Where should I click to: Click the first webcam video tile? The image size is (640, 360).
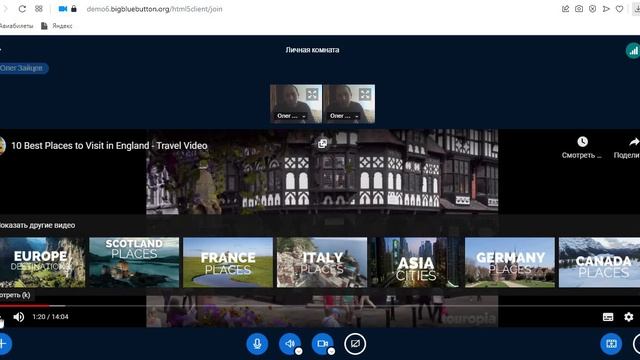point(296,104)
